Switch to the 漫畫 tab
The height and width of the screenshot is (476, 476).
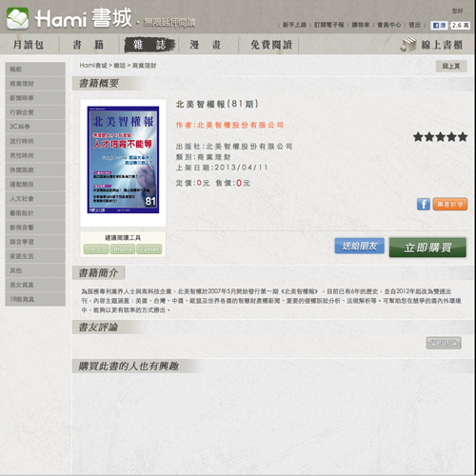pyautogui.click(x=205, y=45)
